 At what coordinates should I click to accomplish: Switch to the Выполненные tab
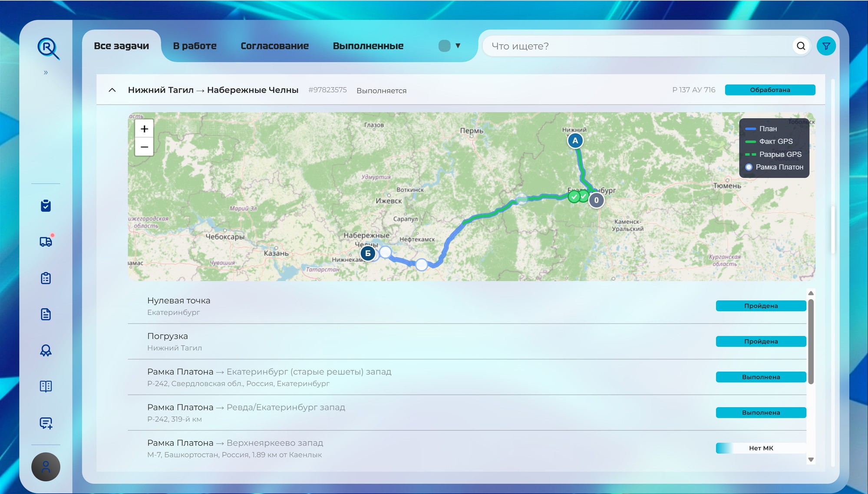pyautogui.click(x=368, y=46)
